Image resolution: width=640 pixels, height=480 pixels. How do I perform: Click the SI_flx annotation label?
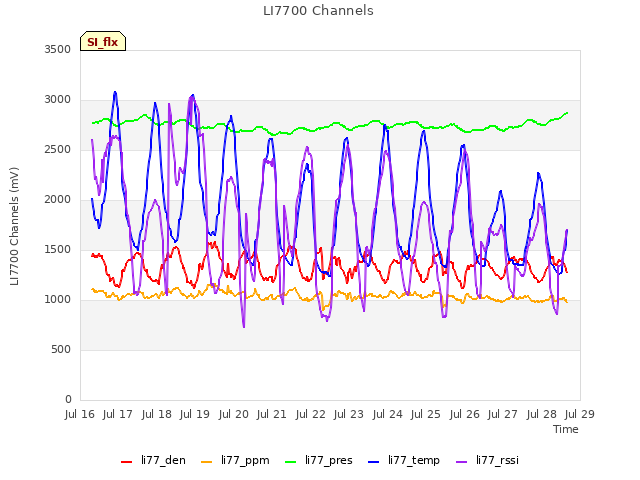[103, 42]
